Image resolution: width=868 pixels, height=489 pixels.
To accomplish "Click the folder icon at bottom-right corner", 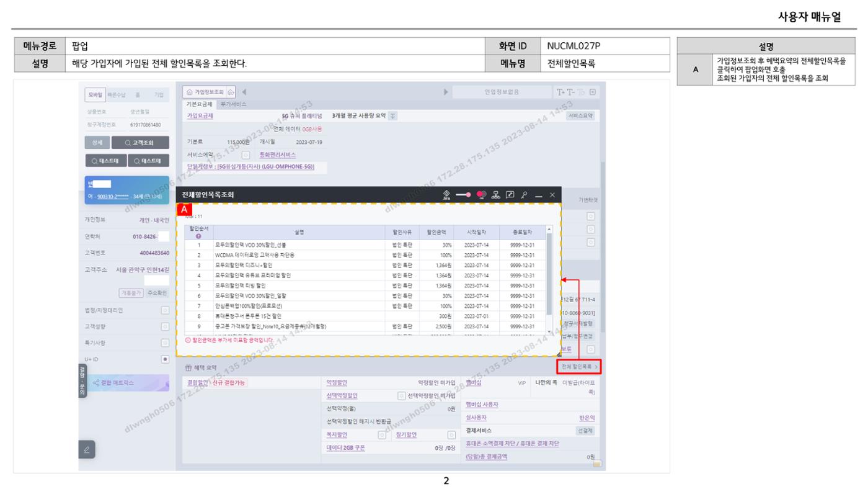I will (x=597, y=463).
